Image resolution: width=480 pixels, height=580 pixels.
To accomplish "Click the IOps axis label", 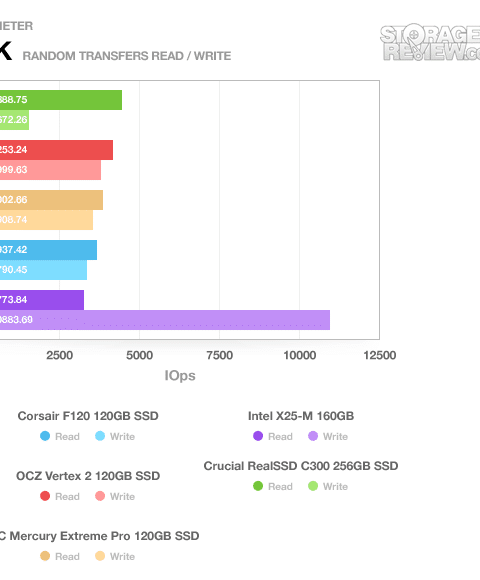I will pyautogui.click(x=180, y=375).
